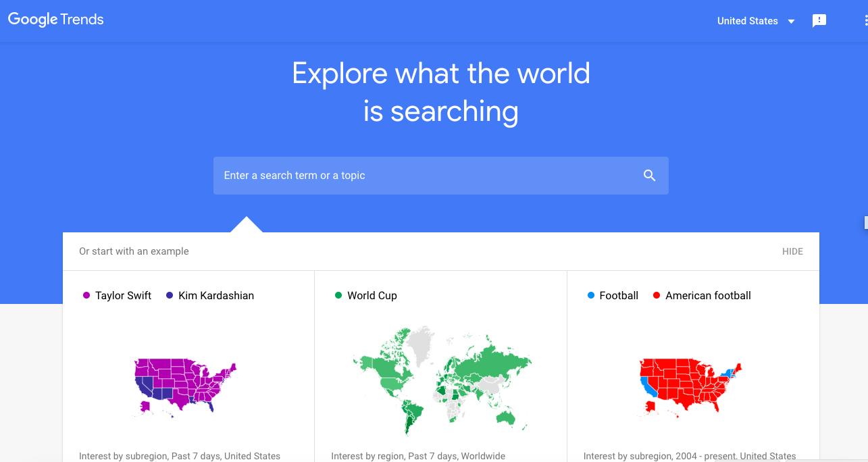Click the feedback speech bubble icon

819,21
